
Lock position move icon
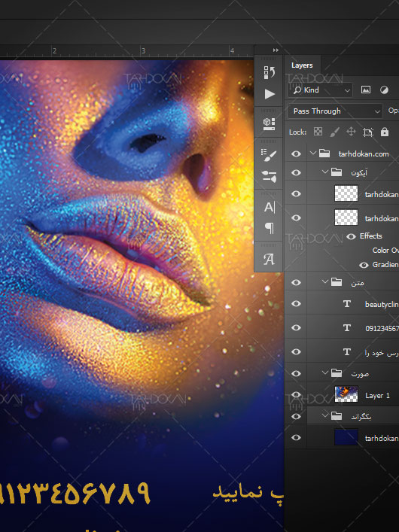pos(351,132)
